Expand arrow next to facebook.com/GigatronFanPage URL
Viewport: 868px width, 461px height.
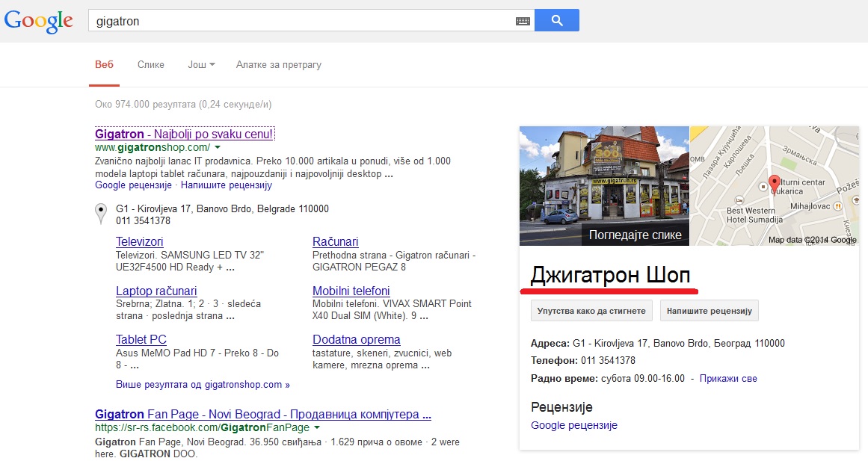pos(317,428)
